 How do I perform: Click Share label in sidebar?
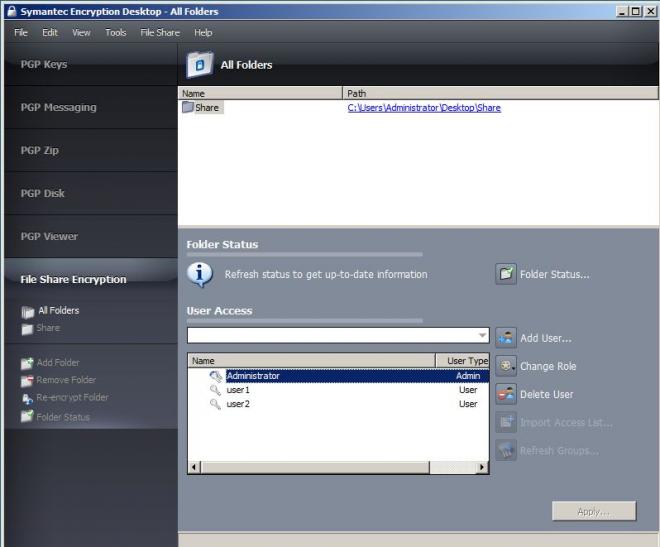(x=48, y=328)
